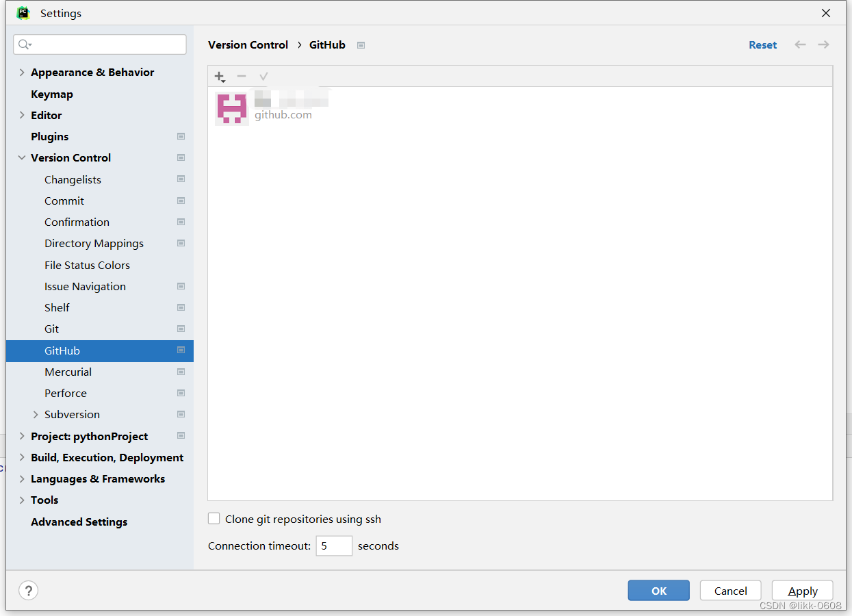Select the Commit settings page
Viewport: 852px width, 616px height.
64,201
